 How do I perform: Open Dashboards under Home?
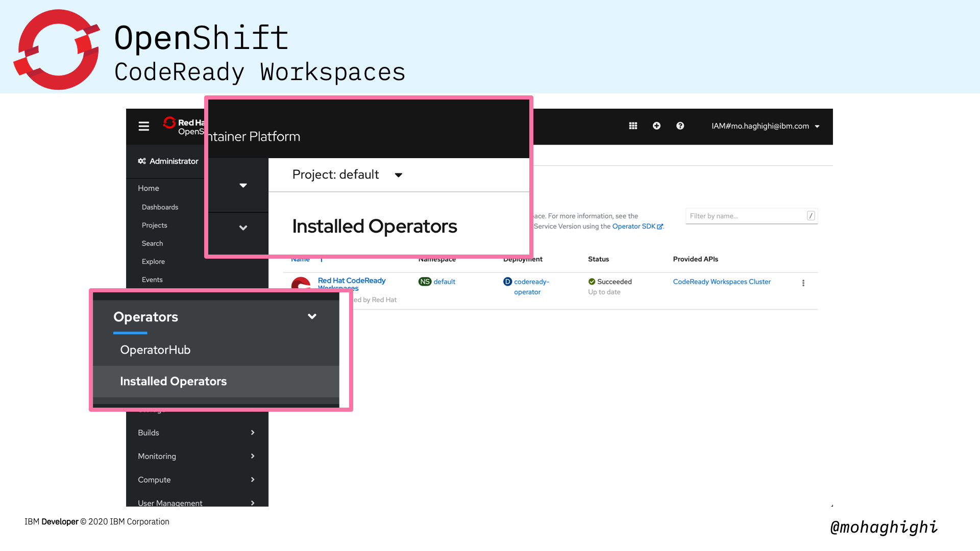[x=160, y=207]
